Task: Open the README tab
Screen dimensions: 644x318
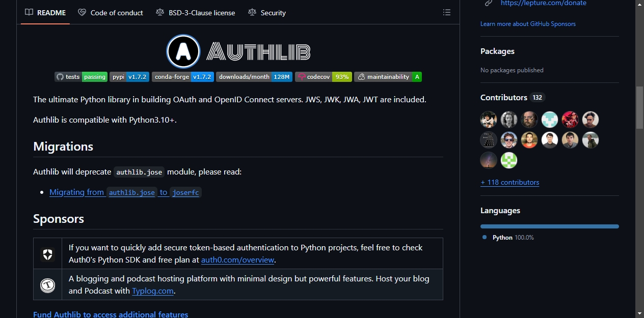Action: 45,13
